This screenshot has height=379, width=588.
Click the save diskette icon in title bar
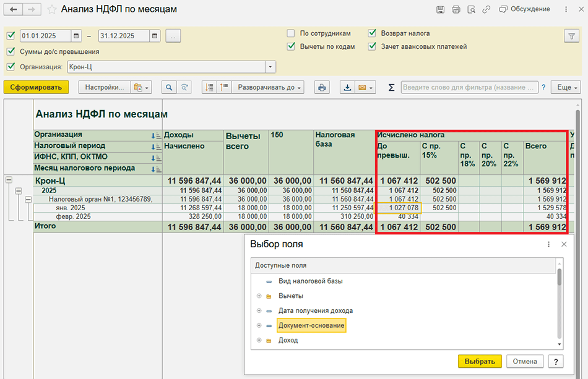(440, 9)
